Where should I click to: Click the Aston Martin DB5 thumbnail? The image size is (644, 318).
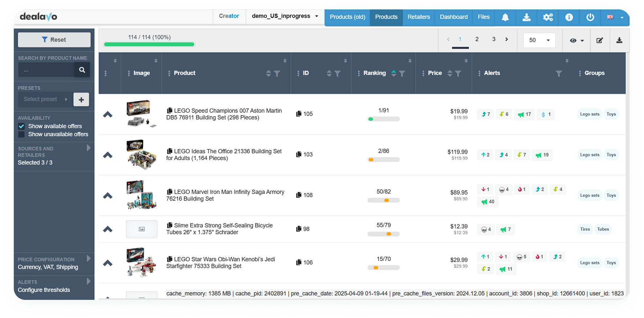pyautogui.click(x=142, y=114)
